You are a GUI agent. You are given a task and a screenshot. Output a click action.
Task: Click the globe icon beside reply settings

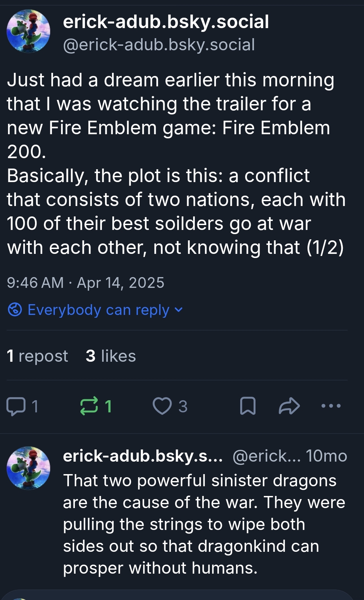point(15,309)
